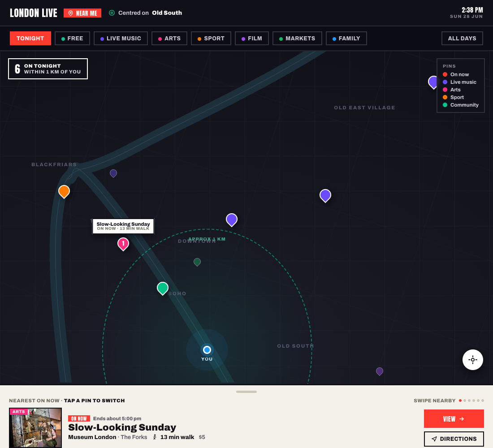The width and height of the screenshot is (493, 448).
Task: Click the walking figure icon in card
Action: click(x=155, y=437)
